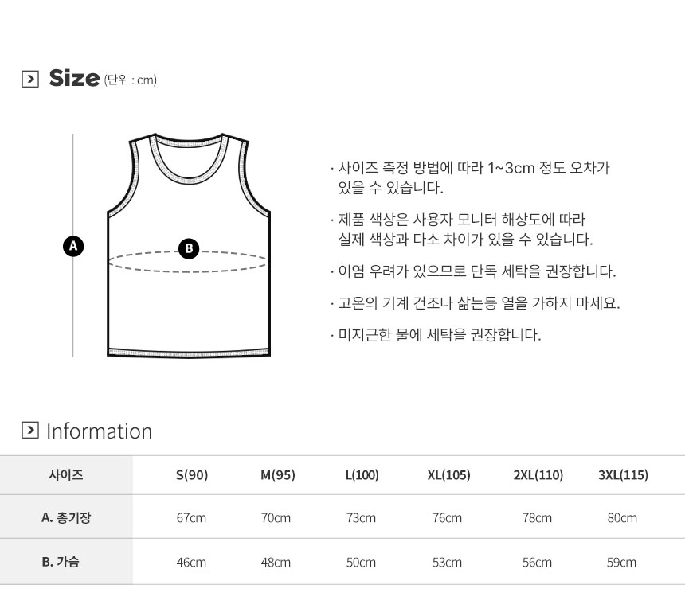Image resolution: width=685 pixels, height=616 pixels.
Task: Select the M(95) size column header
Action: pos(278,476)
